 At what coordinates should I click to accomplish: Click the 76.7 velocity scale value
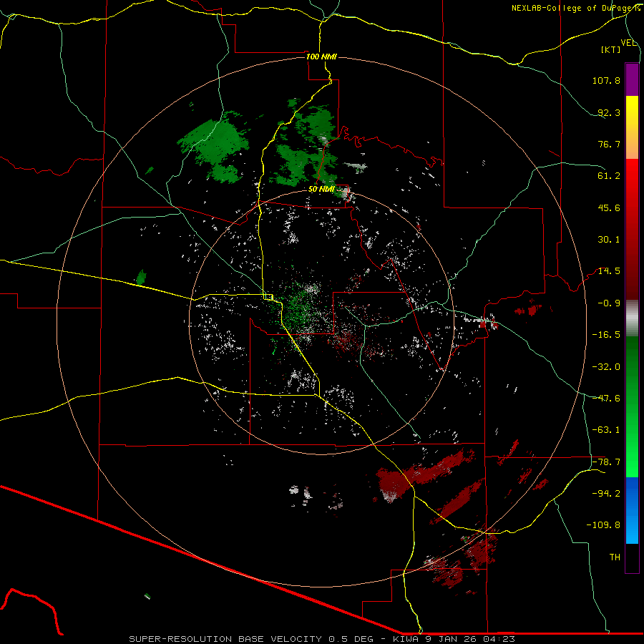coord(609,144)
